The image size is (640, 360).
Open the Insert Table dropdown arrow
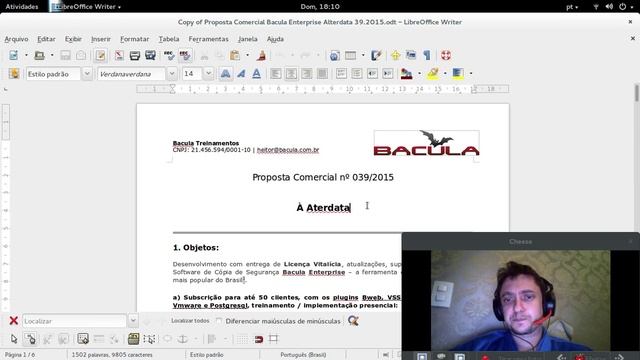pyautogui.click(x=363, y=55)
